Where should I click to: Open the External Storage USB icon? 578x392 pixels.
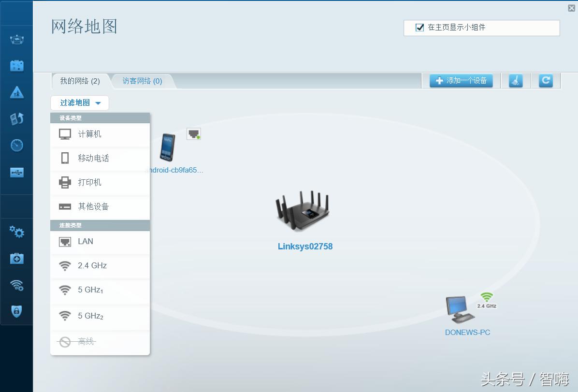coord(16,172)
